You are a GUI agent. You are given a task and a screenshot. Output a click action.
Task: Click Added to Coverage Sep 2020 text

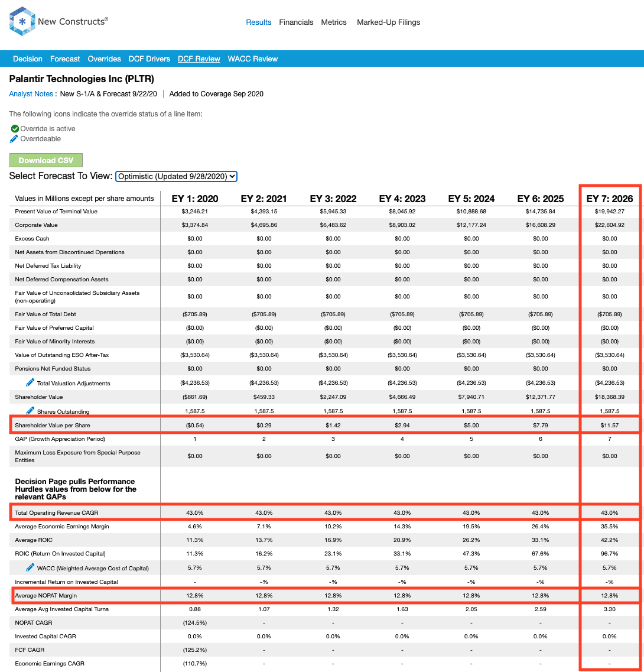[x=216, y=94]
